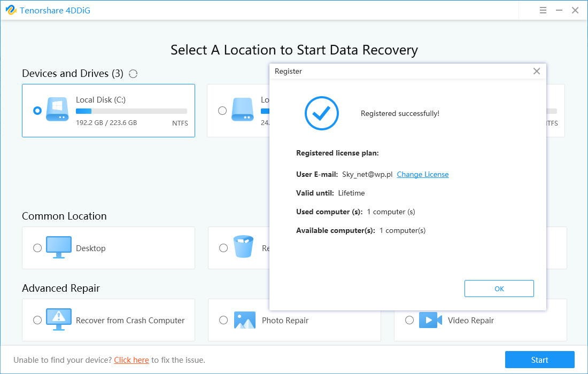Viewport: 588px width, 374px height.
Task: Click the second local disk drive icon
Action: [x=243, y=110]
